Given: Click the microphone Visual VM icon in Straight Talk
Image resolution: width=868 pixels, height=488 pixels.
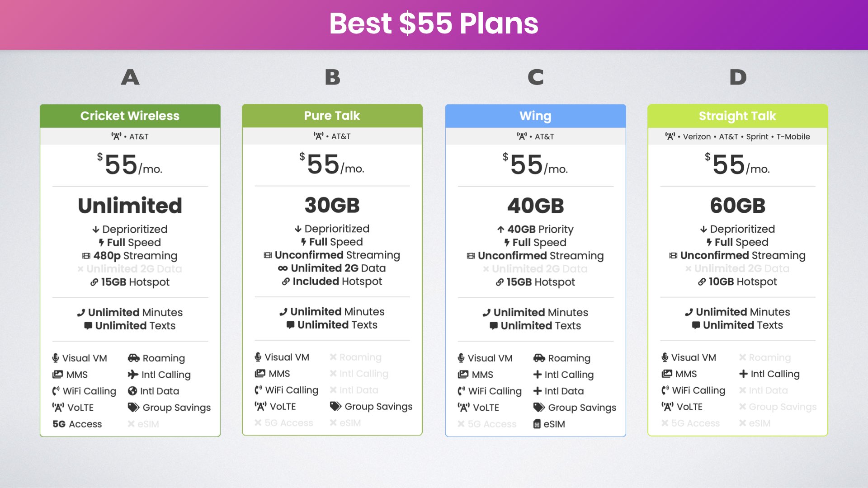Looking at the screenshot, I should [665, 357].
